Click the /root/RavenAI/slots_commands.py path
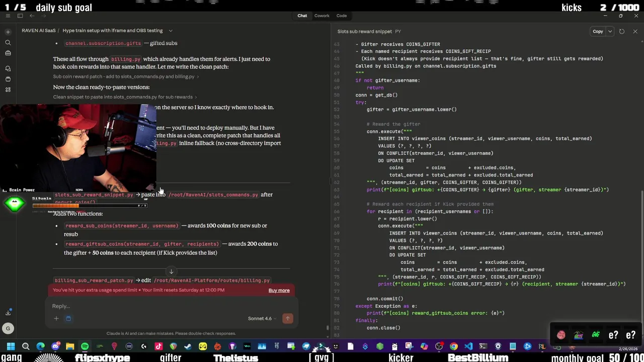This screenshot has width=644, height=362. tap(213, 195)
